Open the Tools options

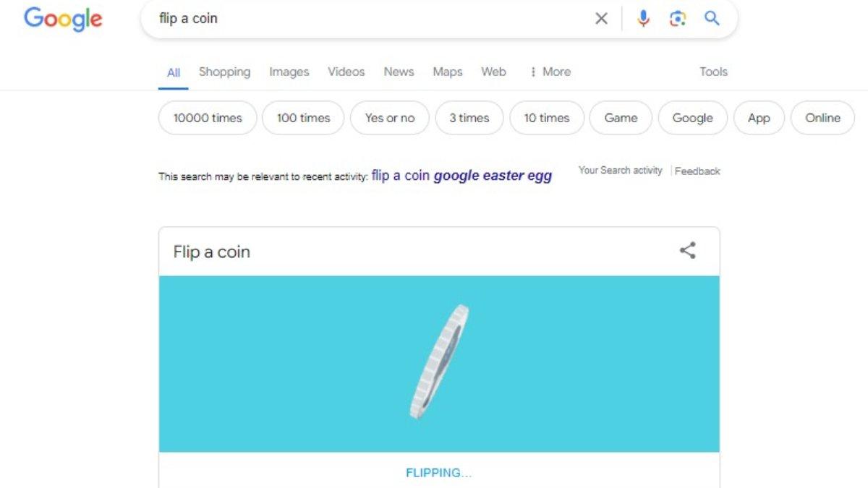(x=713, y=72)
